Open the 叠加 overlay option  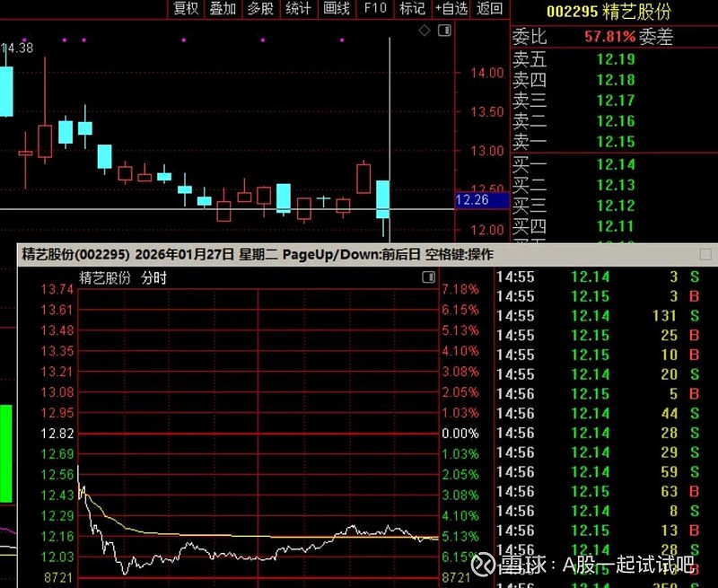(x=223, y=8)
